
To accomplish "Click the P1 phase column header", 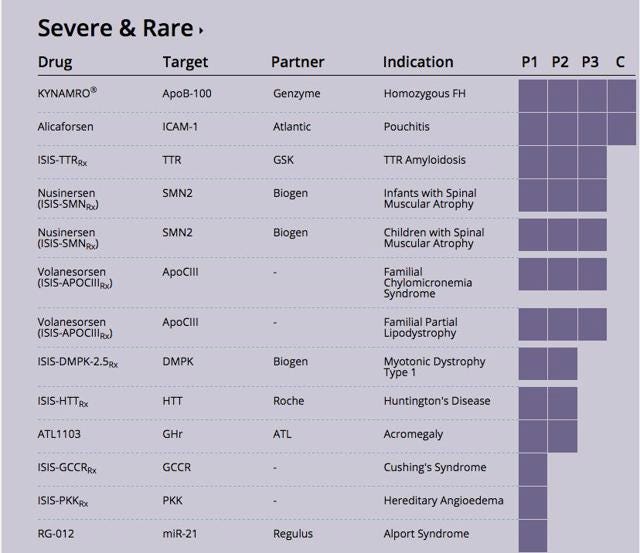I will [x=529, y=62].
